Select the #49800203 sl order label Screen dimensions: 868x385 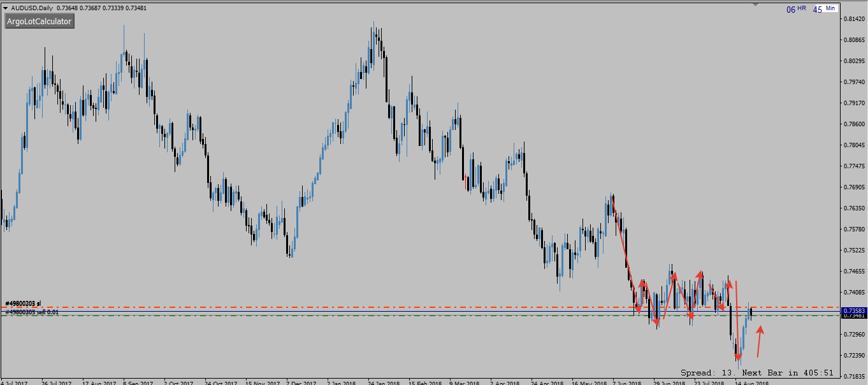point(24,303)
